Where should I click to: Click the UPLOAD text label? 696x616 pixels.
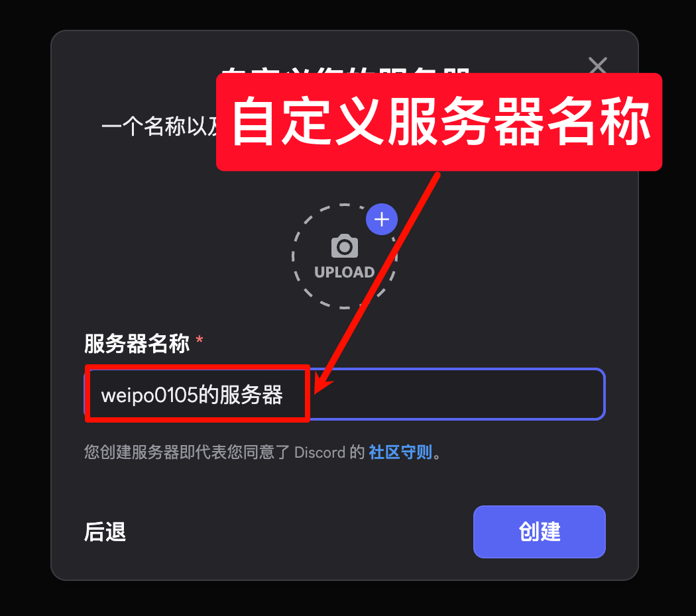(x=345, y=272)
